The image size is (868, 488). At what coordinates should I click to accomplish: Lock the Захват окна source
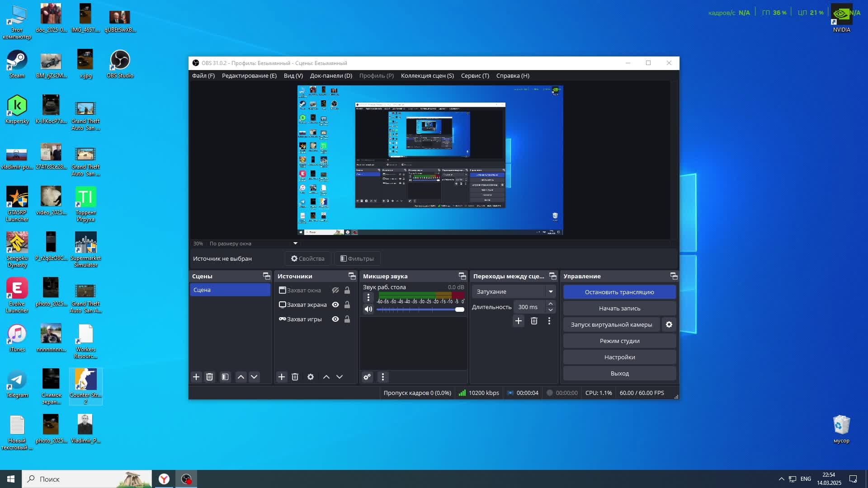pos(347,290)
